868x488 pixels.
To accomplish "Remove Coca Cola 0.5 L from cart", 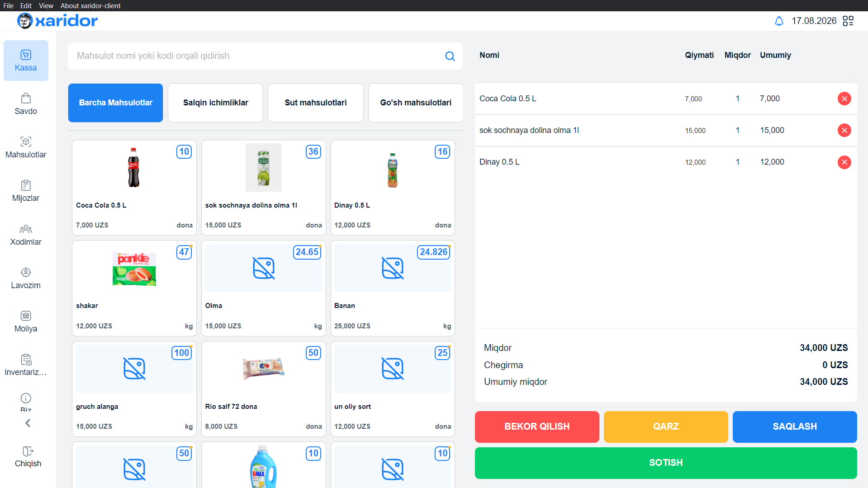I will click(844, 99).
